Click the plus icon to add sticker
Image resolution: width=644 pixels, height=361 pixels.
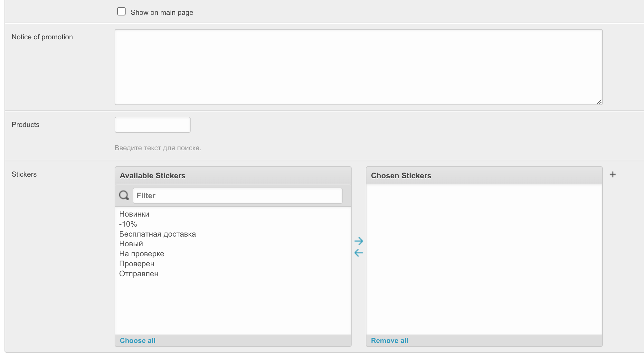pyautogui.click(x=612, y=174)
